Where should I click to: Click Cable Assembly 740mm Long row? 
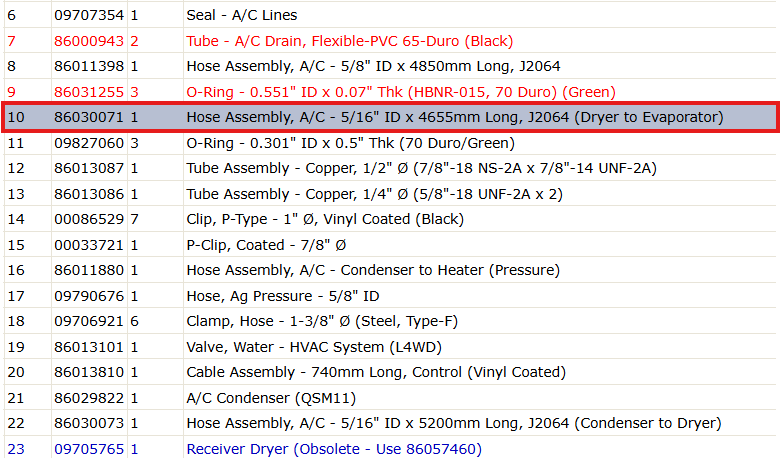[390, 372]
